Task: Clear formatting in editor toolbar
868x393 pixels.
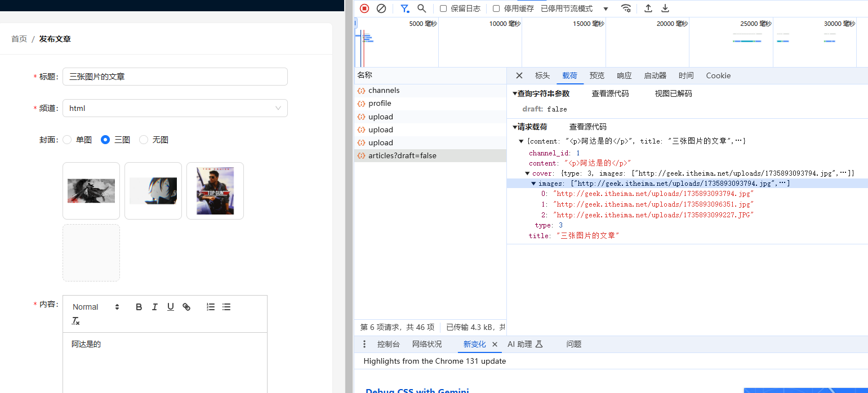Action: pos(76,321)
